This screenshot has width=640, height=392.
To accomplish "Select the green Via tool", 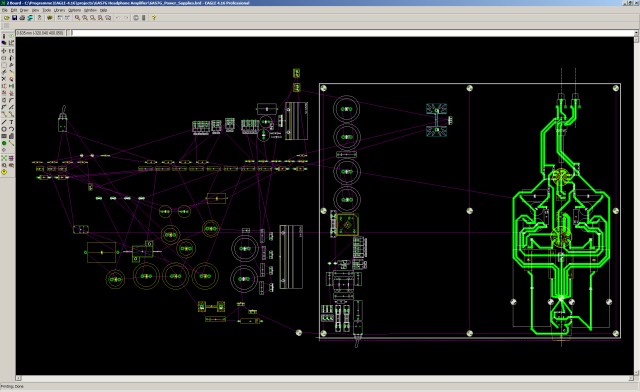I will (x=4, y=143).
